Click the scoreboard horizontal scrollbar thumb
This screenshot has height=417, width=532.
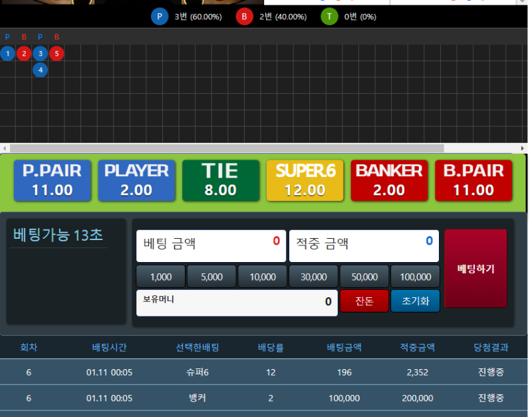click(227, 148)
